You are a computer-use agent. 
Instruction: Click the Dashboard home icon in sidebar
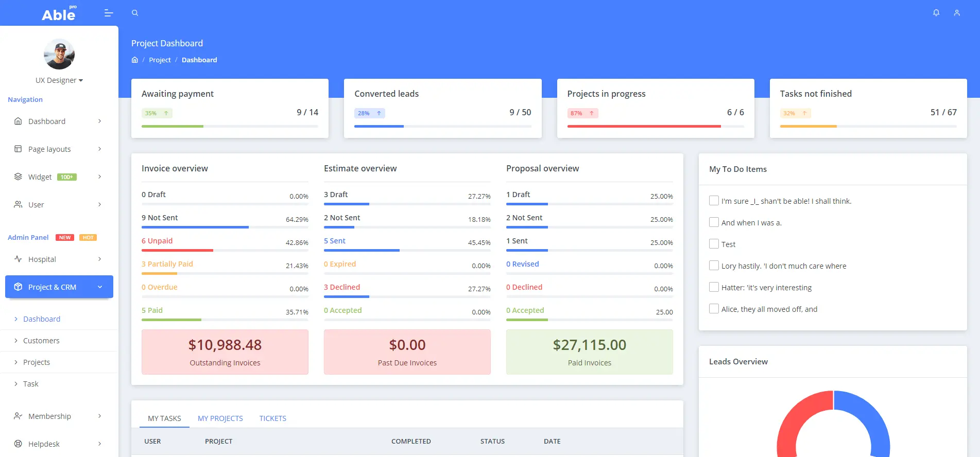[18, 121]
